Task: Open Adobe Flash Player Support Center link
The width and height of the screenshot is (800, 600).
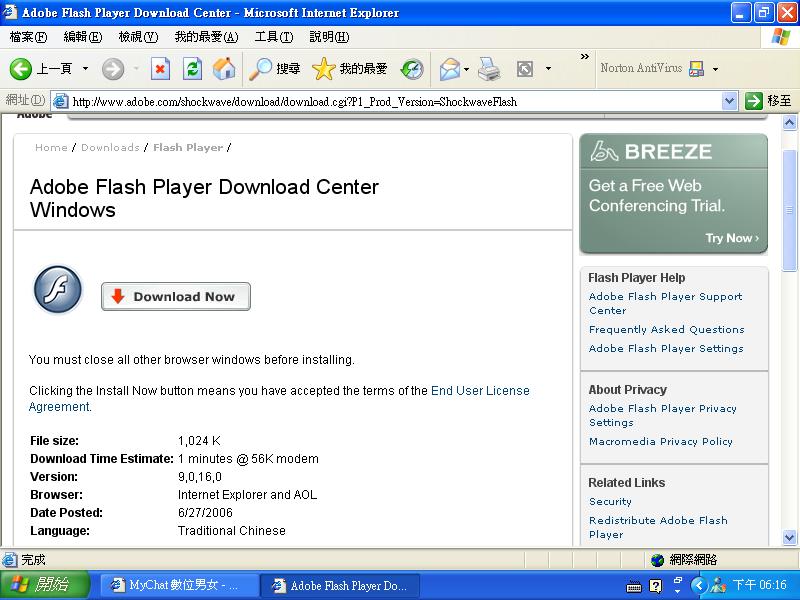Action: (665, 304)
